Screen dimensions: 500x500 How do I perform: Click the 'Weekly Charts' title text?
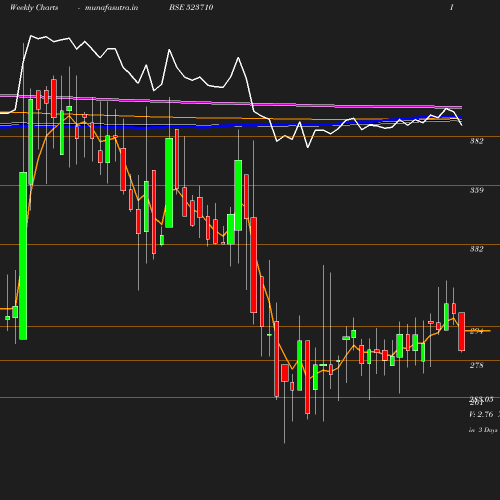coord(34,7)
